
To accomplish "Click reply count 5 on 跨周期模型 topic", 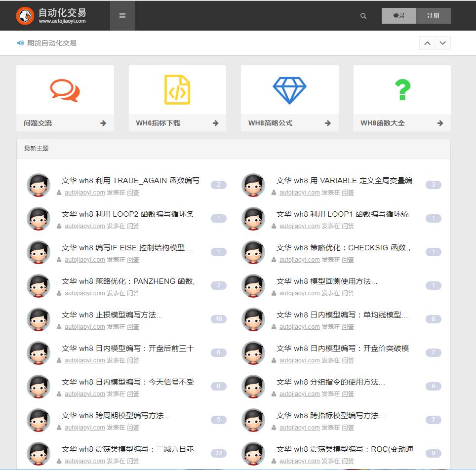I will point(219,420).
